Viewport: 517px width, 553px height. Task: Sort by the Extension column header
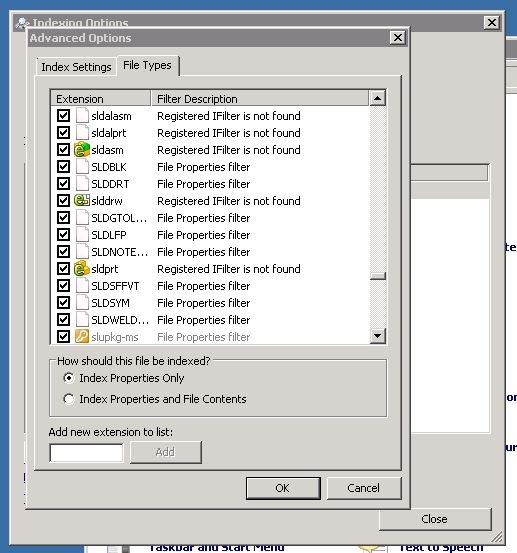tap(101, 99)
